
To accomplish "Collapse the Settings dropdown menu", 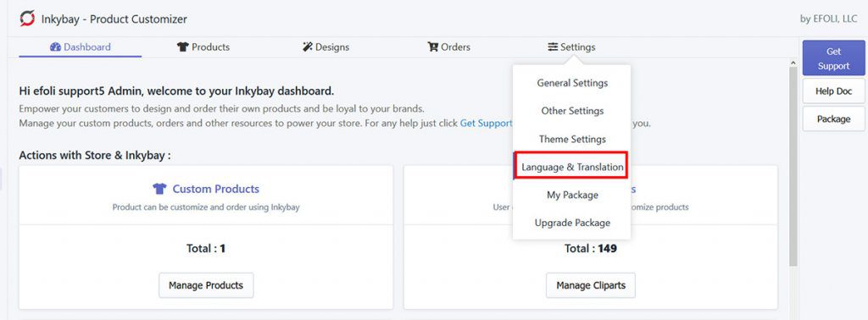I will tap(572, 47).
